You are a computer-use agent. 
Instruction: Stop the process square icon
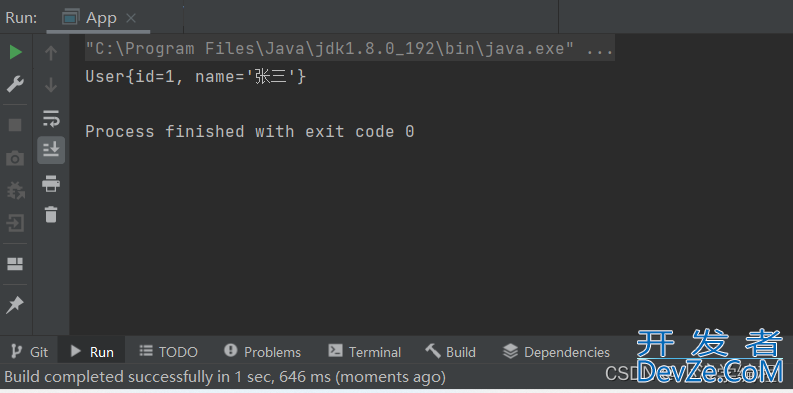(x=15, y=125)
